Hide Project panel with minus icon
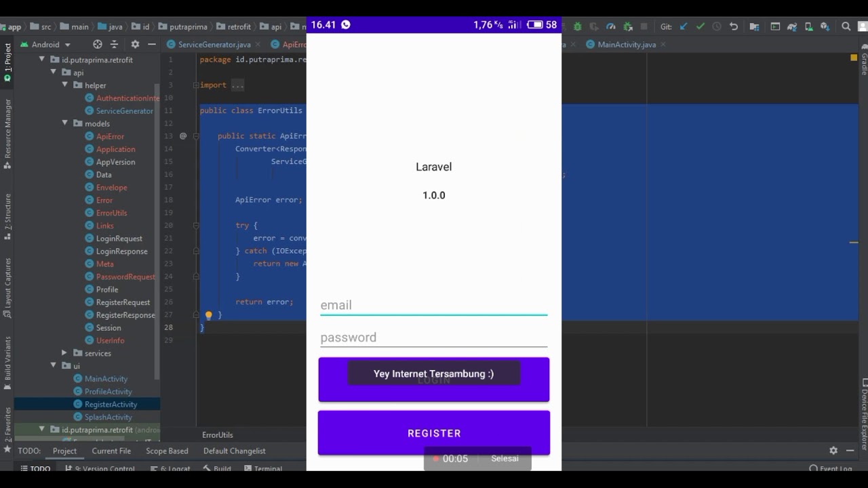The width and height of the screenshot is (868, 488). (152, 44)
